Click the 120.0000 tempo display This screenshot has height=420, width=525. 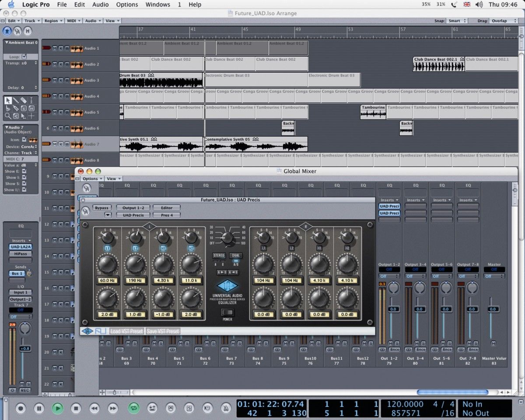(x=405, y=404)
